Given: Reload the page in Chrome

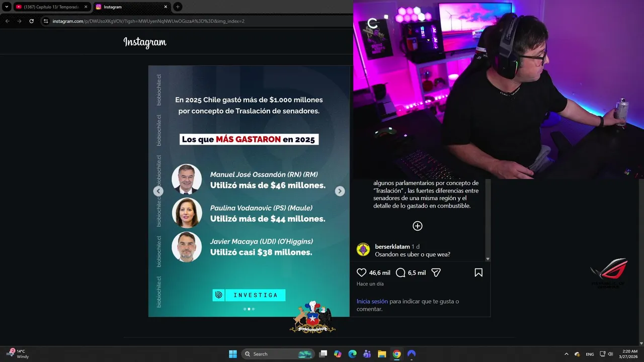Looking at the screenshot, I should coord(31,21).
